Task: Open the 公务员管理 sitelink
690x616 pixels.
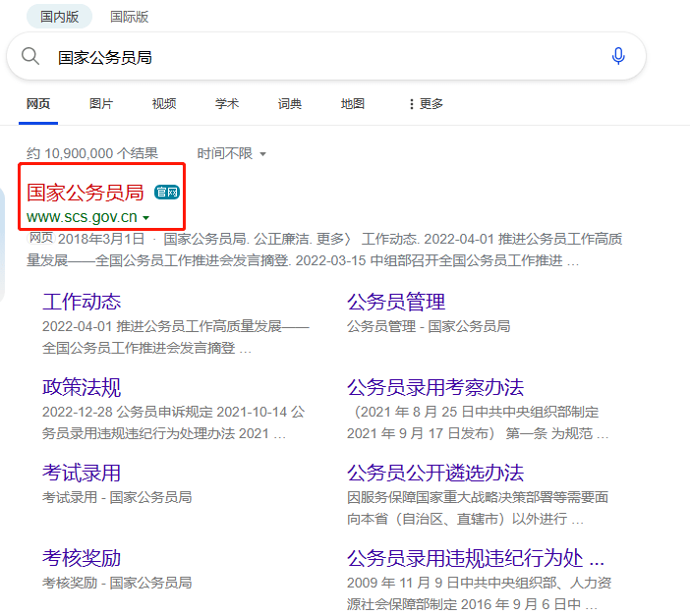Action: (x=396, y=302)
